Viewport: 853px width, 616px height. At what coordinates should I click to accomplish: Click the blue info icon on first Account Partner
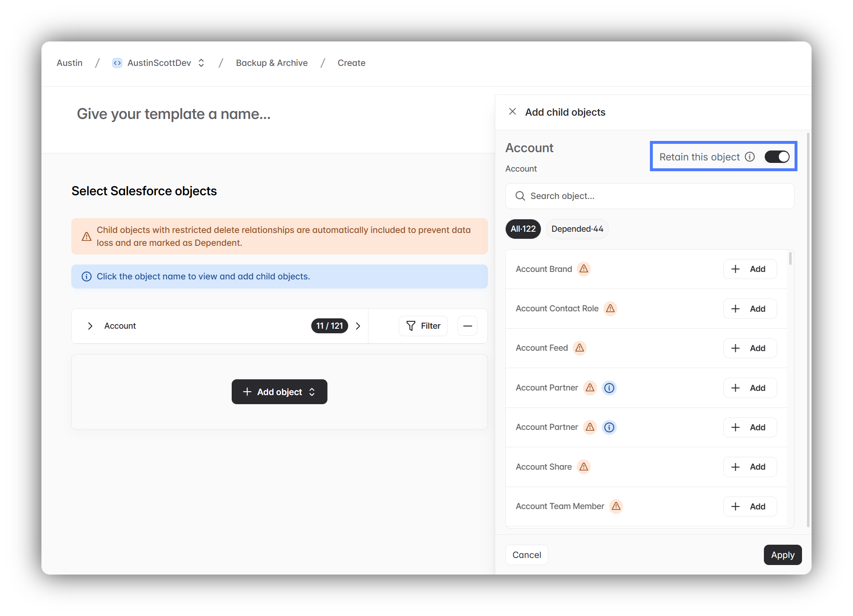coord(609,388)
